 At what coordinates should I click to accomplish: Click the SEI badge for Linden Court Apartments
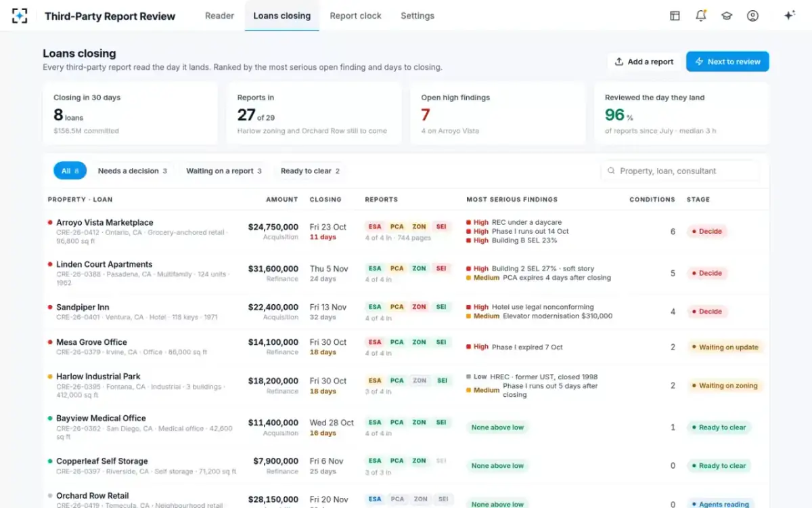pos(441,268)
